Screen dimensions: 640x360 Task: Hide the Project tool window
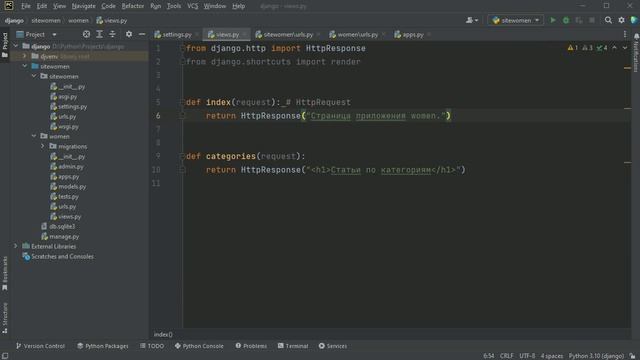click(x=142, y=34)
